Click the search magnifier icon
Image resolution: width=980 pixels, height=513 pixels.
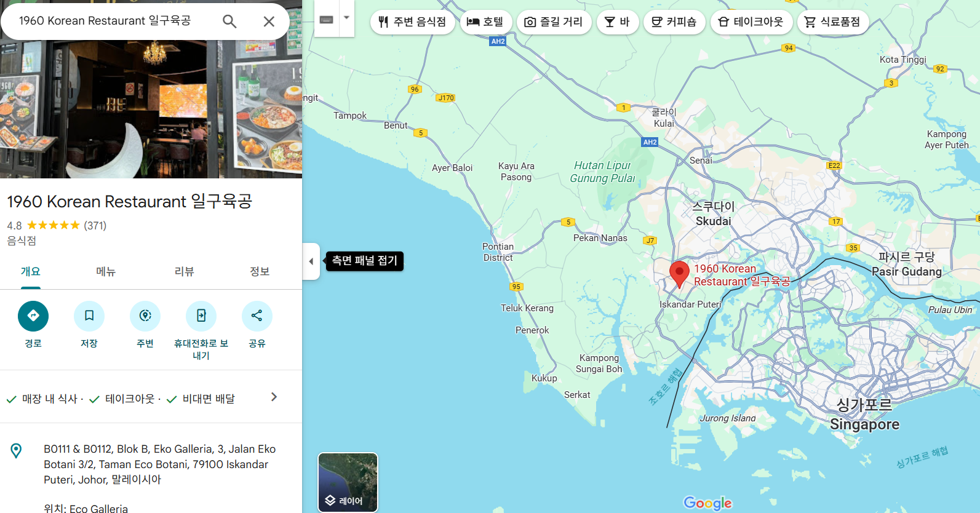[229, 22]
